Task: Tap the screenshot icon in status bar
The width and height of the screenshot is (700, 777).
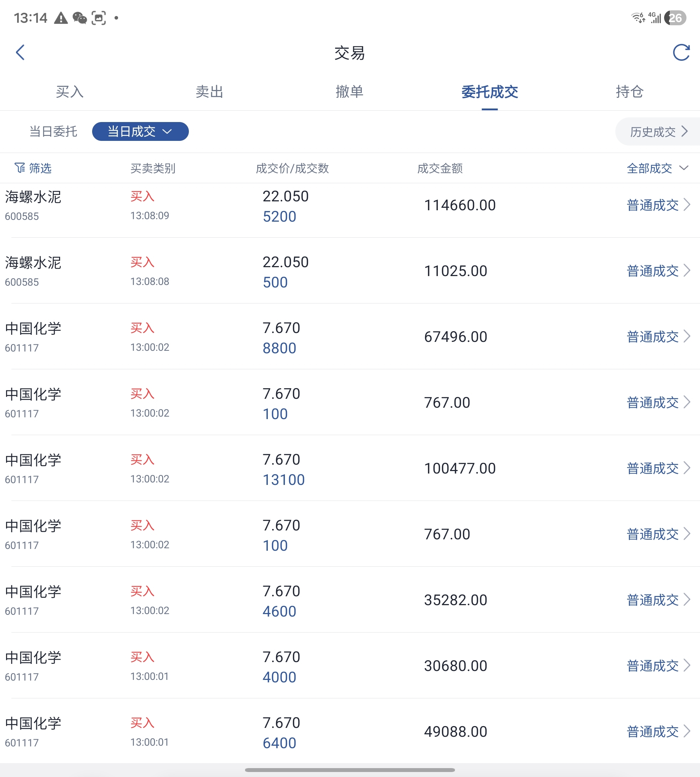Action: (x=99, y=18)
